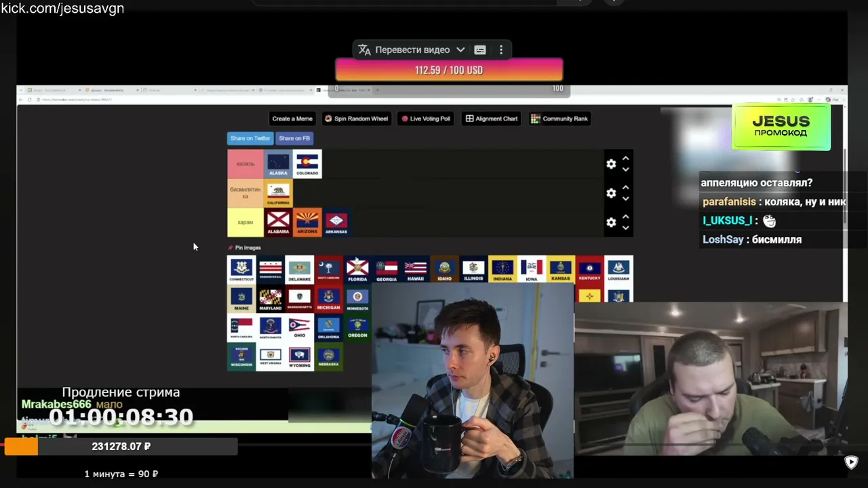
Task: Select the South Carolina flag tile
Action: coord(329,270)
